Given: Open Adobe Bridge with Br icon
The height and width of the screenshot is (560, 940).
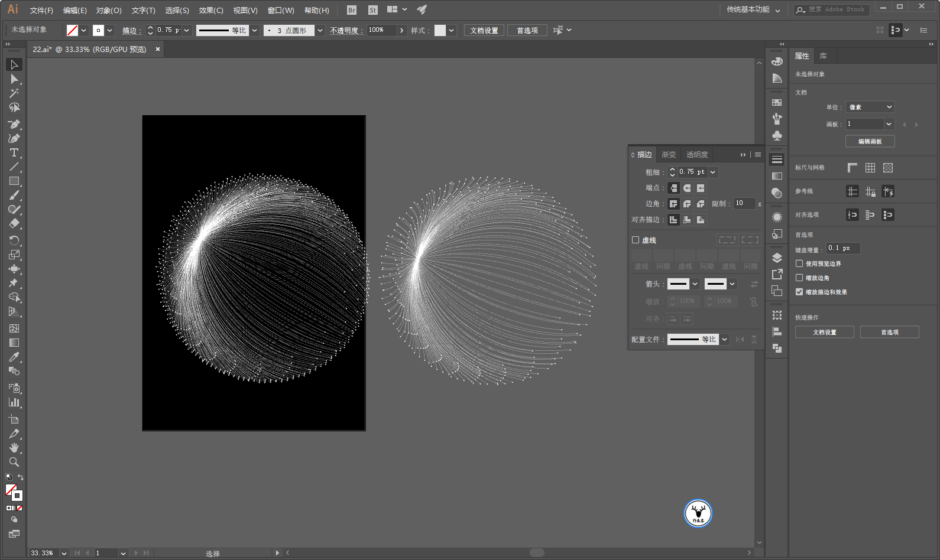Looking at the screenshot, I should point(352,10).
